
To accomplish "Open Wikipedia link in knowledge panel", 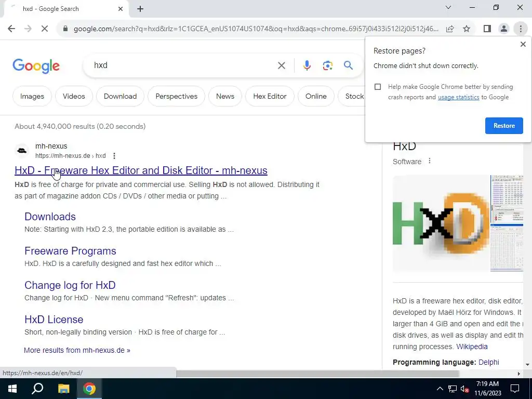I will [472, 347].
